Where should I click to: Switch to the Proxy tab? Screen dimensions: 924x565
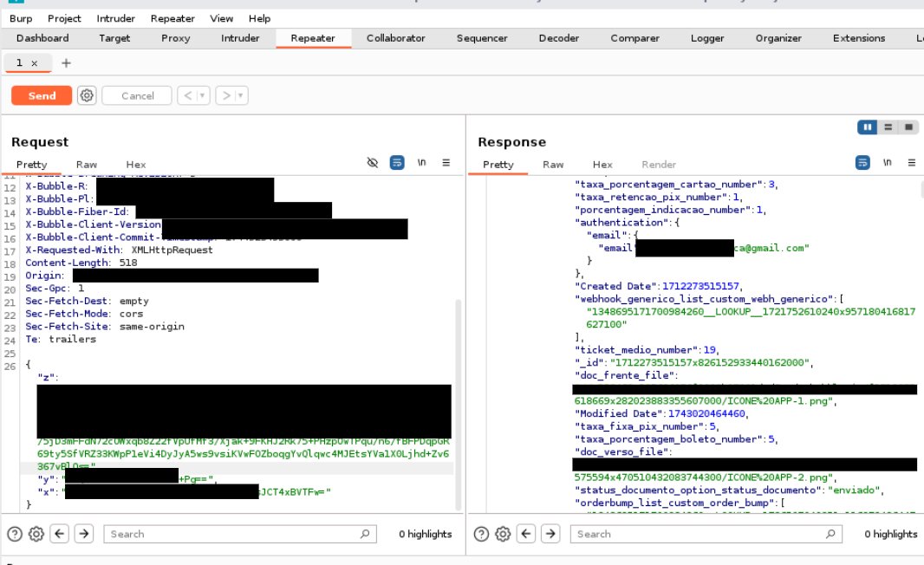coord(176,38)
